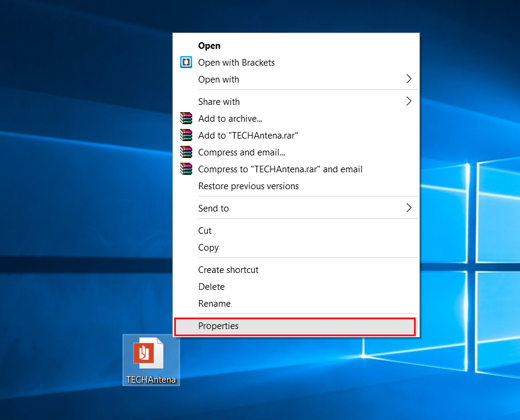Expand the Open with submenu arrow
The height and width of the screenshot is (420, 520).
409,79
